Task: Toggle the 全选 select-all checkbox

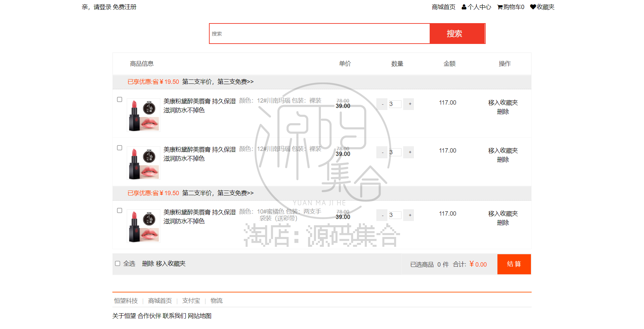Action: (x=117, y=264)
